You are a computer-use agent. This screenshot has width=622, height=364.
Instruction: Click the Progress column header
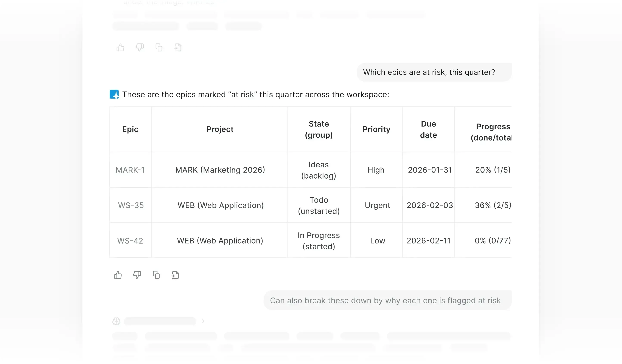[x=491, y=132]
